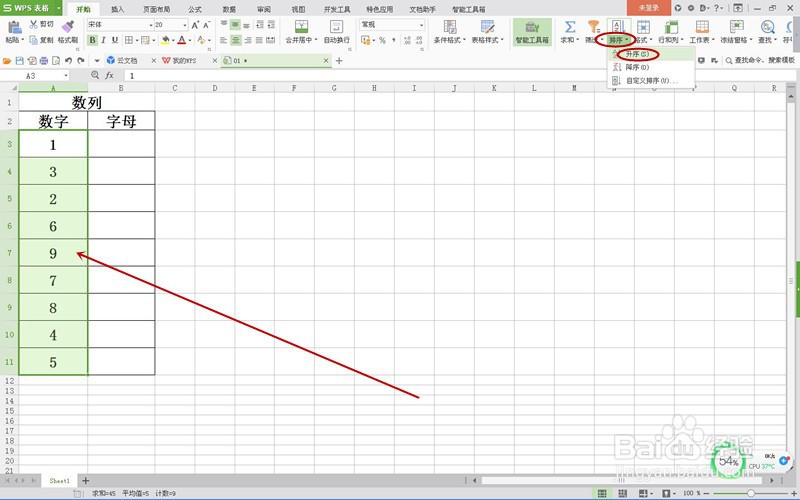Switch to the Formulas (公式) tab
This screenshot has height=500, width=800.
tap(195, 9)
